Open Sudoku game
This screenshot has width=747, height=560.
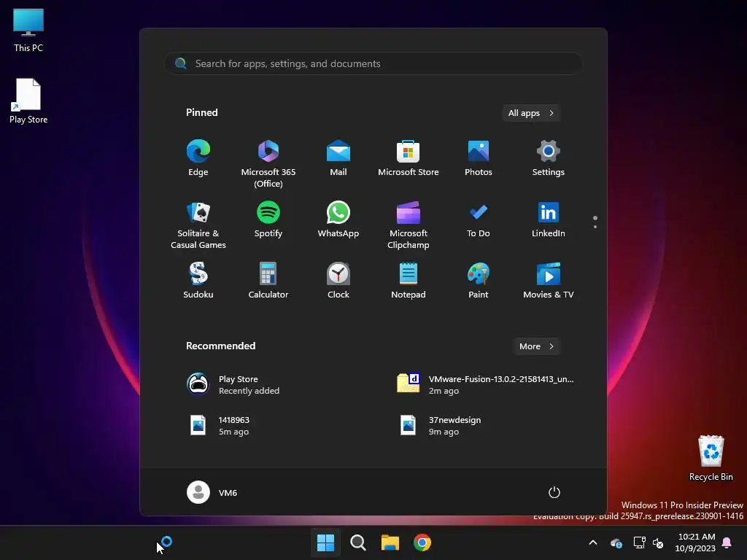pyautogui.click(x=198, y=281)
